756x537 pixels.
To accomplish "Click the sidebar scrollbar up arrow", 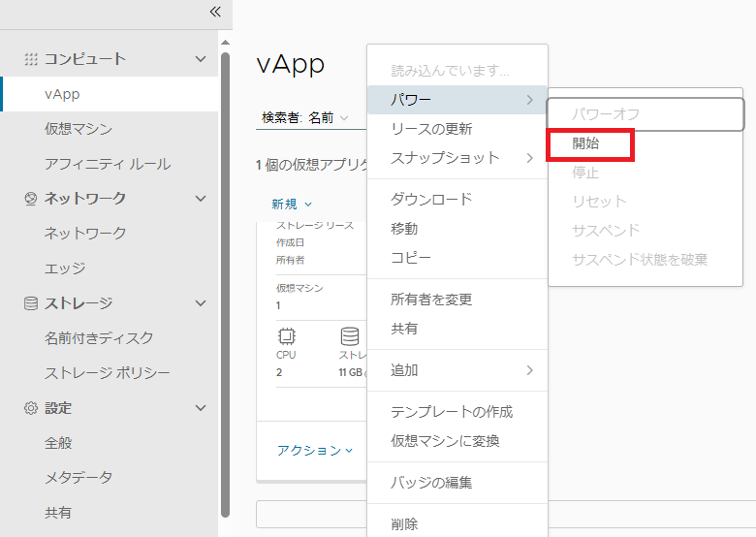I will 225,43.
